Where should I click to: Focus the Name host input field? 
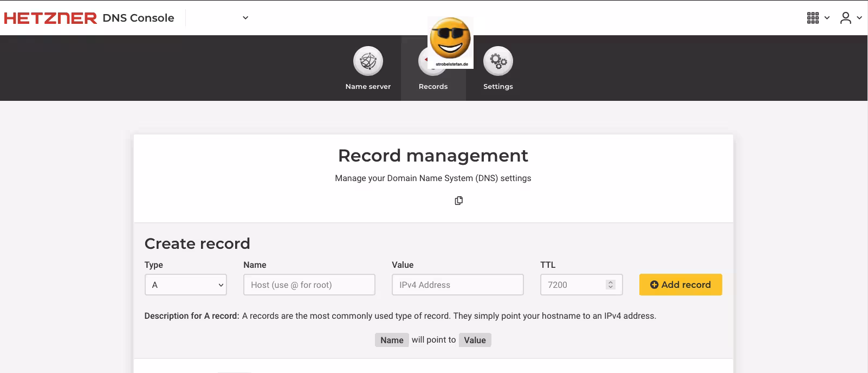(x=309, y=285)
